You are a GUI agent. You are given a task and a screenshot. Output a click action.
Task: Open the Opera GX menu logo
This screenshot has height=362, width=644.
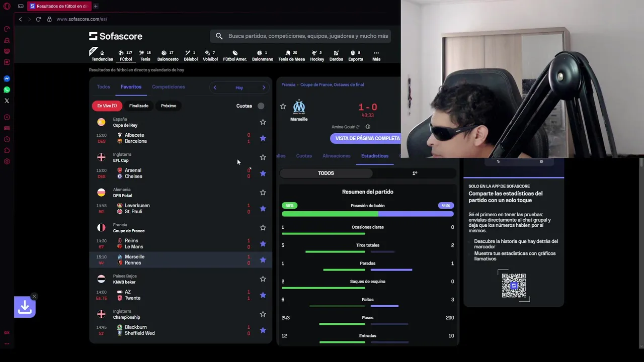[x=7, y=6]
